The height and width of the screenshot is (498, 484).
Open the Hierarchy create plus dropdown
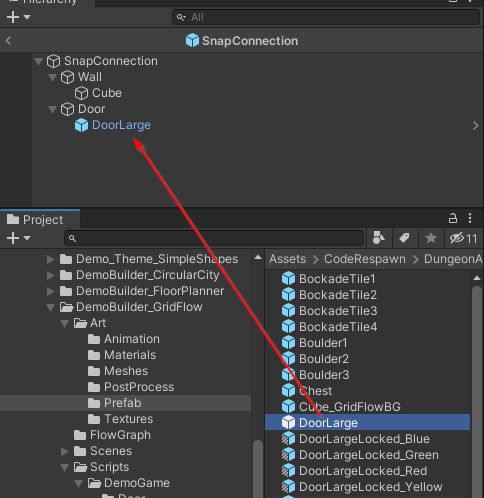[19, 17]
